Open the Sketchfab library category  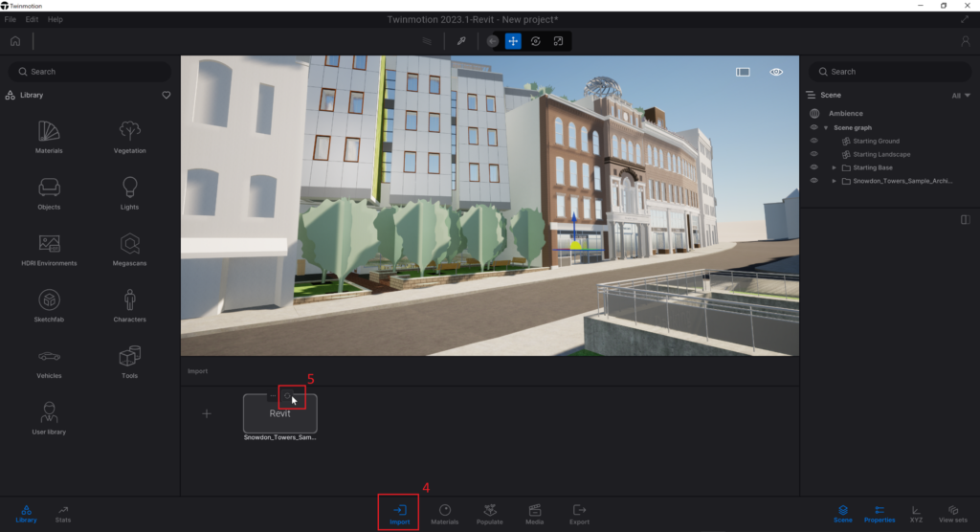(49, 305)
